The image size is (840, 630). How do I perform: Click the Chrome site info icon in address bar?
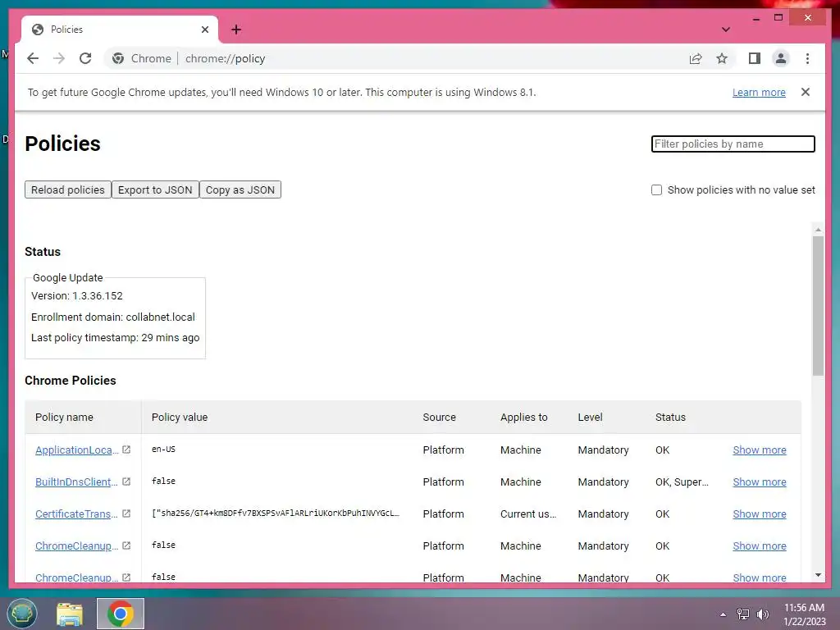(x=118, y=58)
